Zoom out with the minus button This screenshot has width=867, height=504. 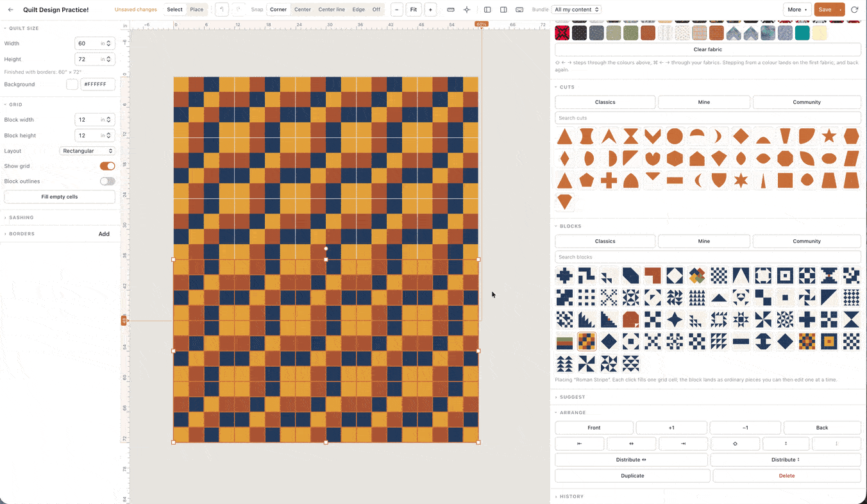397,10
